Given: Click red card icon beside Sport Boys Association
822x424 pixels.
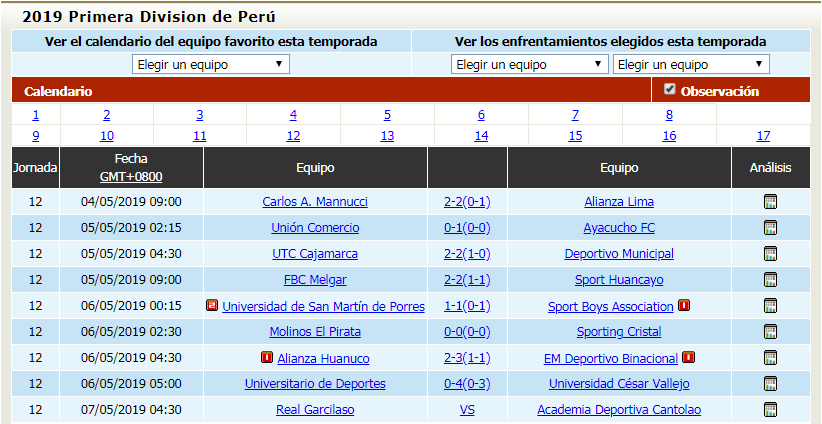Looking at the screenshot, I should [684, 305].
